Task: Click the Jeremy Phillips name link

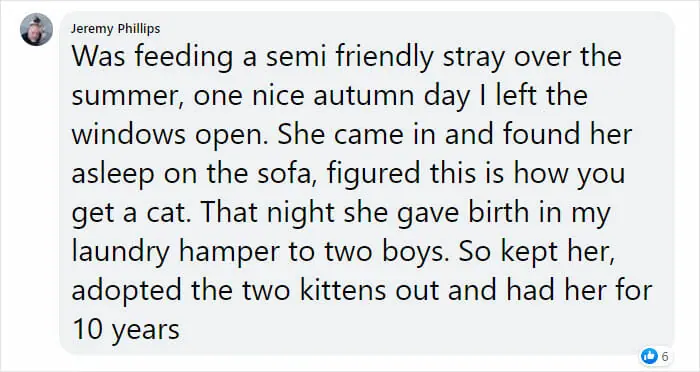Action: point(115,29)
